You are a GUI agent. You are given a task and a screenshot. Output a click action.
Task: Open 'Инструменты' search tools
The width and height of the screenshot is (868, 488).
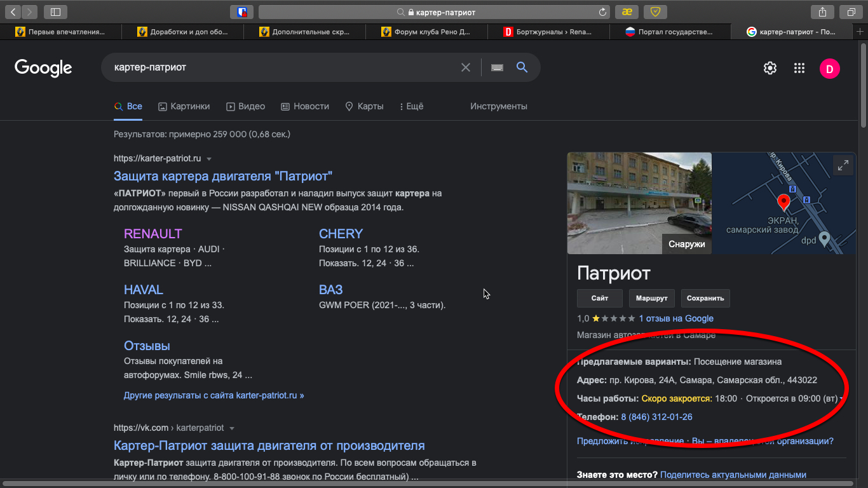point(499,106)
